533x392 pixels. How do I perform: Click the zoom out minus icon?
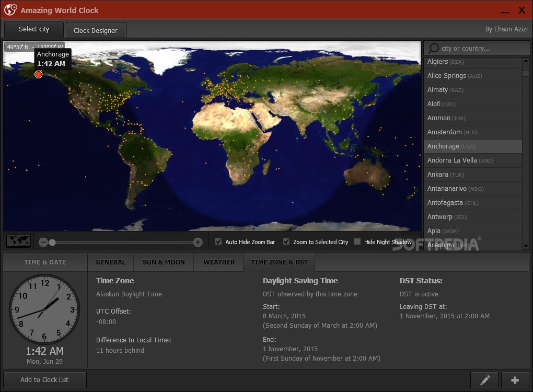pyautogui.click(x=43, y=243)
